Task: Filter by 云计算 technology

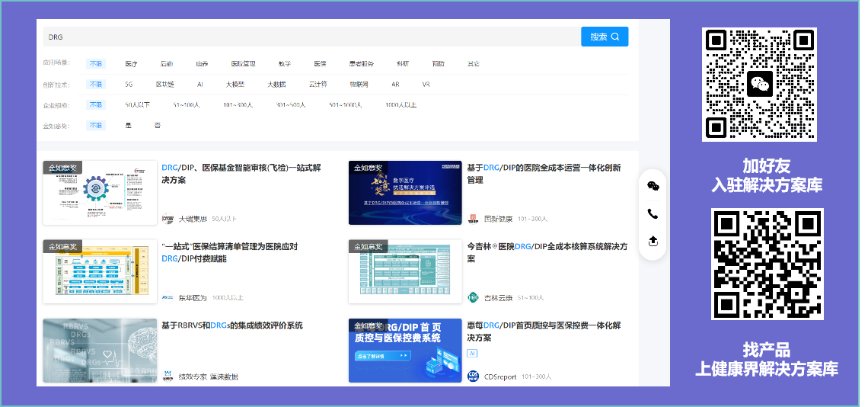Action: coord(318,85)
